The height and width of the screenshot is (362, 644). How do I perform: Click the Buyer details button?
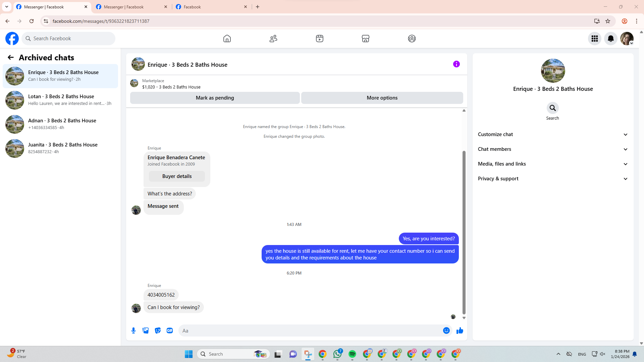tap(177, 176)
